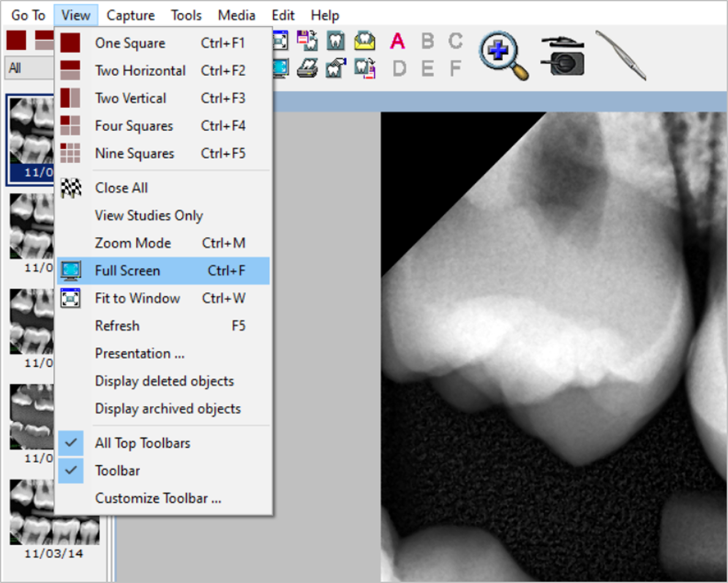Choose Two Vertical layout

point(163,98)
